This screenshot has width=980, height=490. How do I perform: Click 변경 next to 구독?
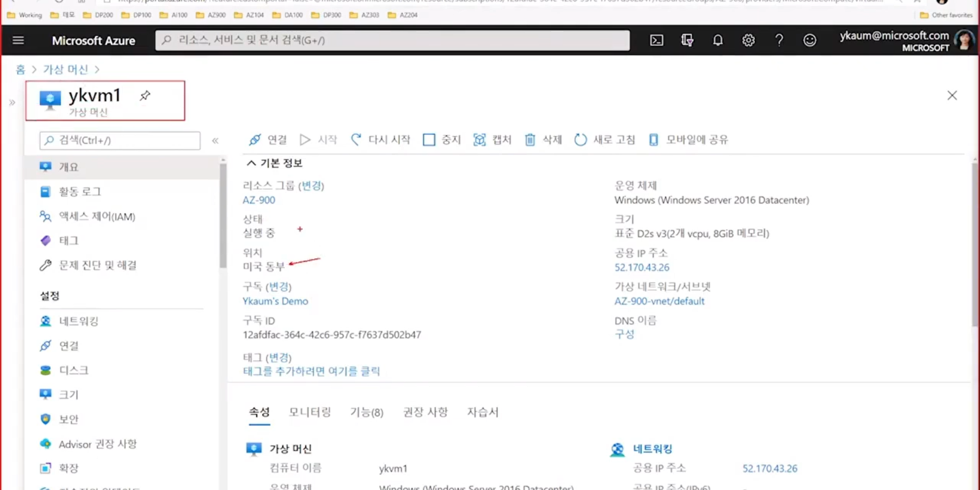279,286
